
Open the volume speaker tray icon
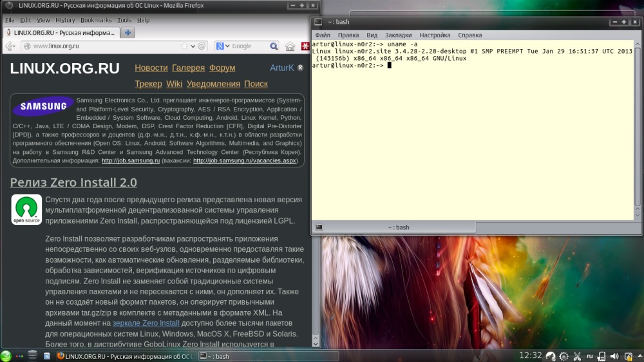click(x=614, y=356)
